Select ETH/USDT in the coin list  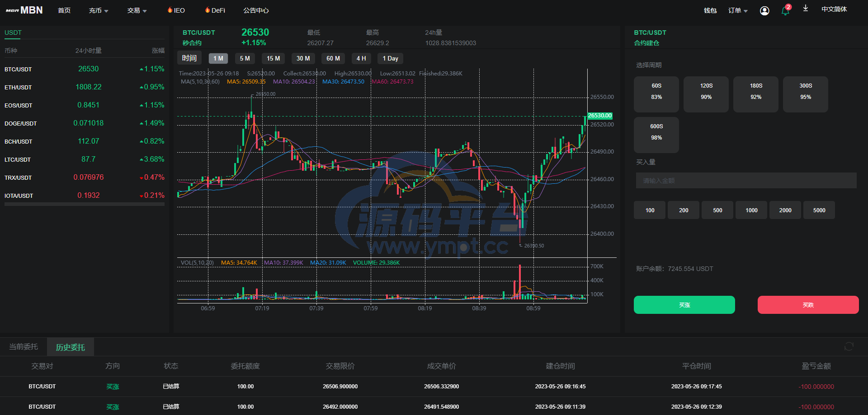coord(85,87)
